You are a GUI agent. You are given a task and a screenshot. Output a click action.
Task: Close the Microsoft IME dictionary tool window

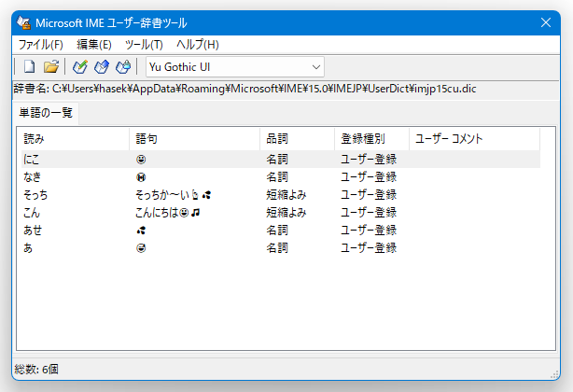tap(546, 22)
